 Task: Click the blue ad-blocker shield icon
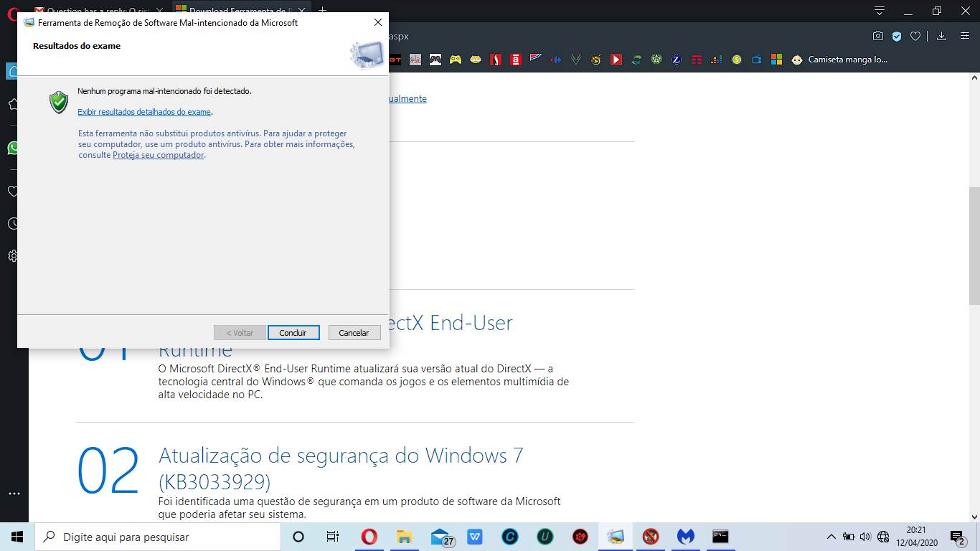(x=897, y=37)
